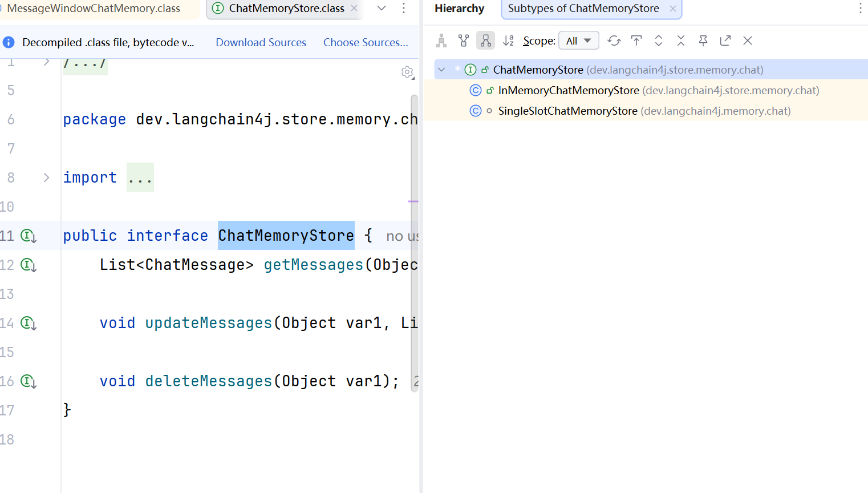868x493 pixels.
Task: Switch to MessageWindowChatMemory.class editor tab
Action: 94,9
